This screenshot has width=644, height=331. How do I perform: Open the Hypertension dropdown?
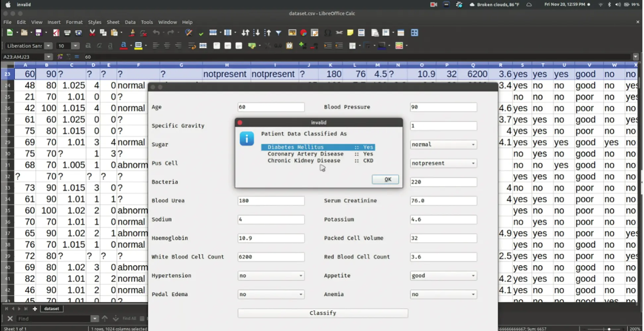[271, 275]
